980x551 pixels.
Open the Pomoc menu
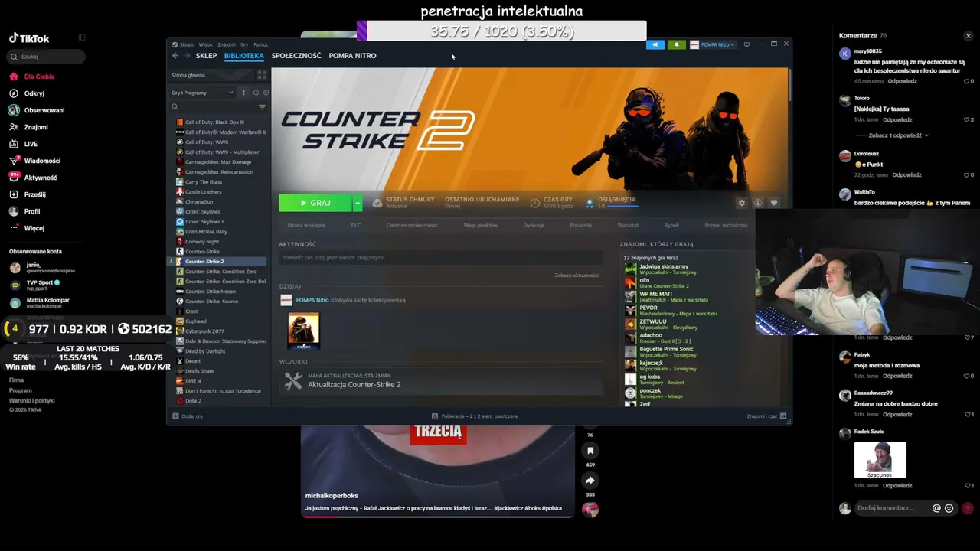(x=260, y=44)
